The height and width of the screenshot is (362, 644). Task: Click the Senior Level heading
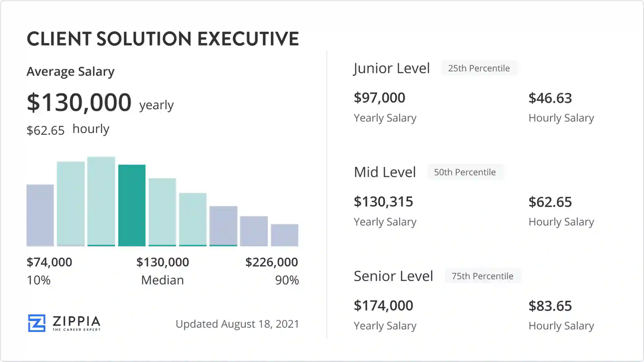click(x=393, y=276)
